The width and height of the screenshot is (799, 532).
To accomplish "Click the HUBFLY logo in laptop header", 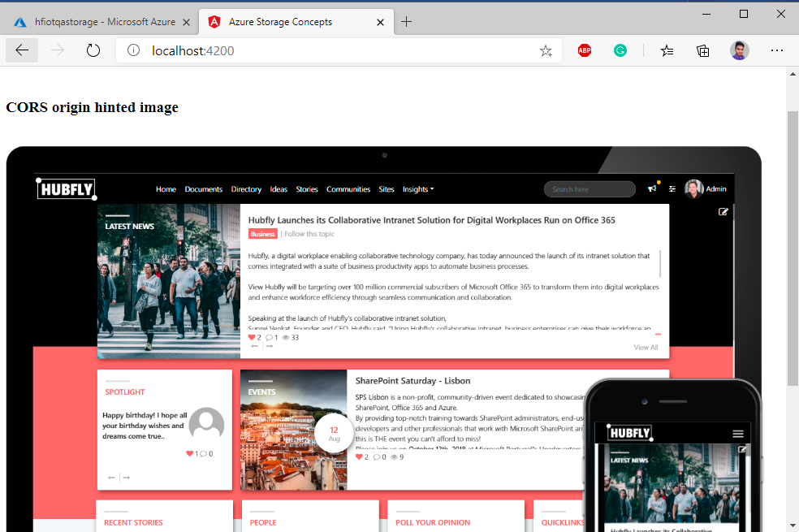I will [67, 189].
